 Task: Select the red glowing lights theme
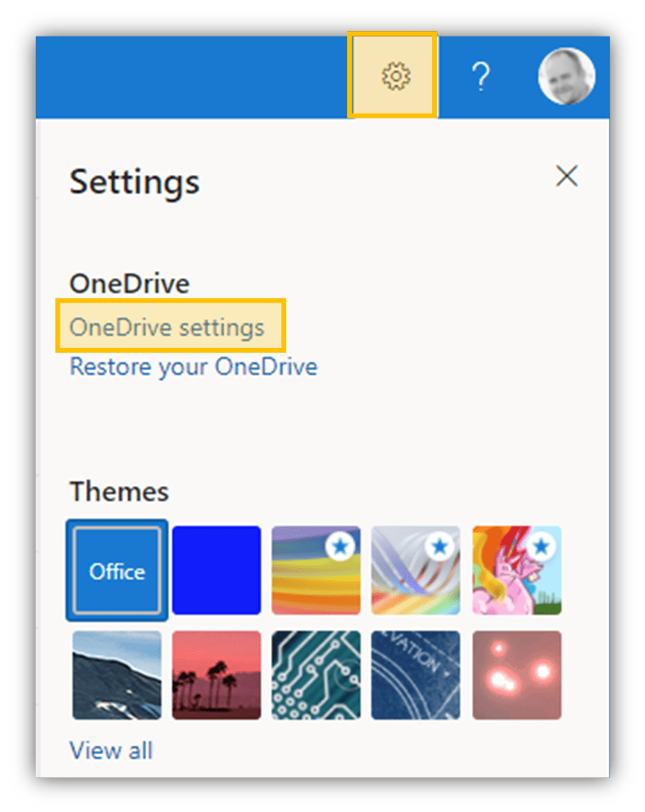click(x=516, y=675)
